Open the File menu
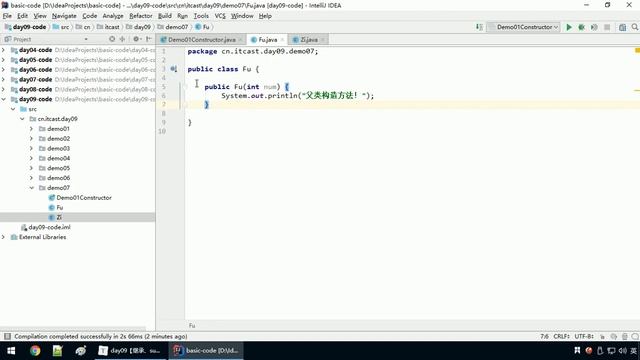640x360 pixels. click(x=7, y=16)
